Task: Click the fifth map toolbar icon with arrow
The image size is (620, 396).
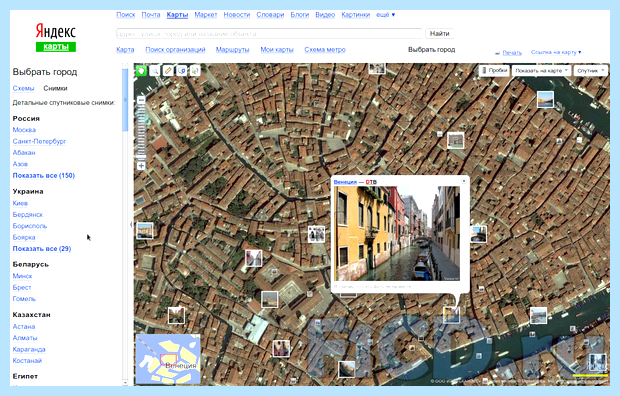Action: point(195,71)
